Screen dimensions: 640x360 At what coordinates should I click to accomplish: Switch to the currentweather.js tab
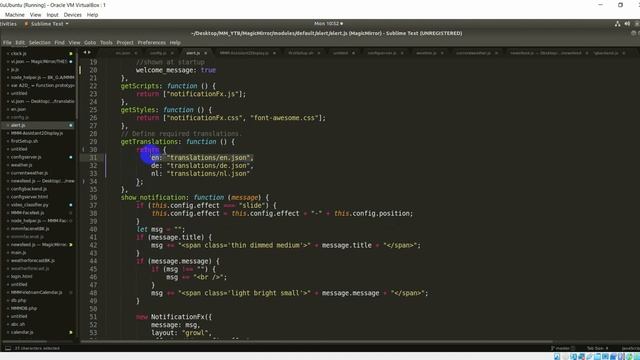coord(473,53)
